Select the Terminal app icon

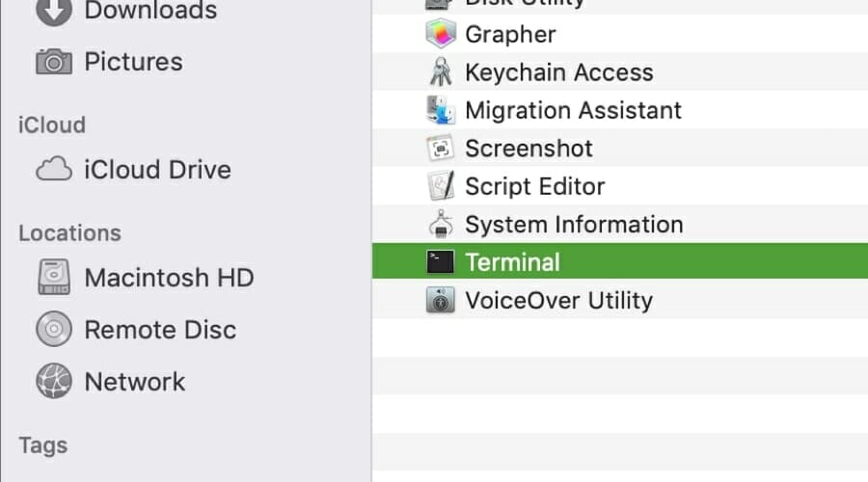point(441,262)
